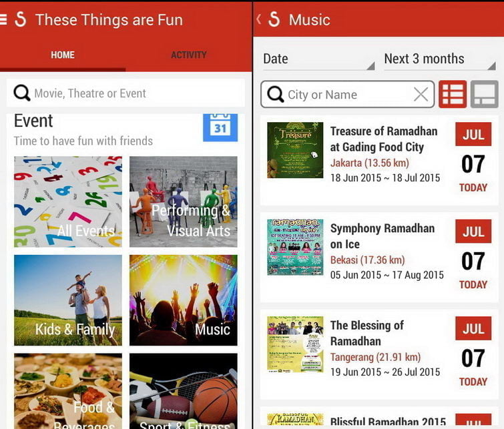Switch to list view layout

tap(453, 94)
